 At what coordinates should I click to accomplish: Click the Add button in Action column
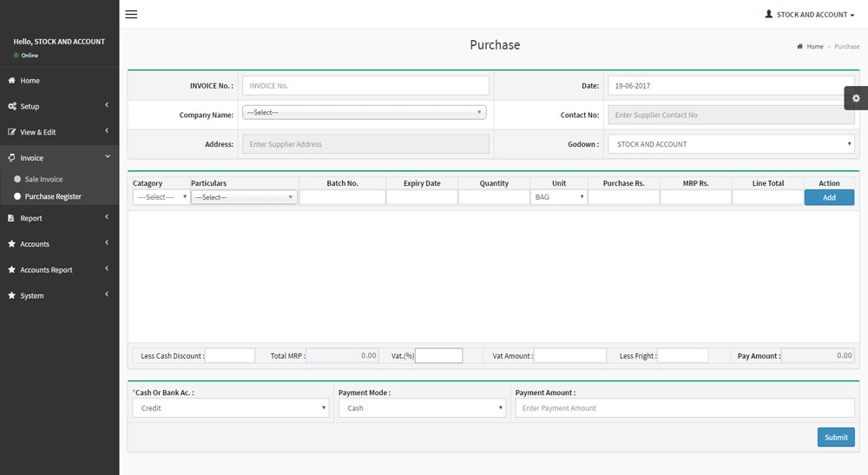[829, 198]
